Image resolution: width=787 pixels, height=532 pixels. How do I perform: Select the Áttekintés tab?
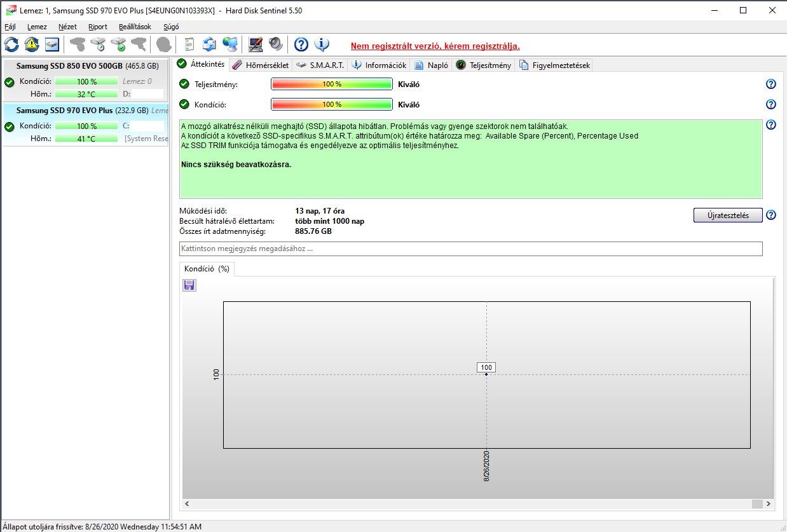pos(200,64)
